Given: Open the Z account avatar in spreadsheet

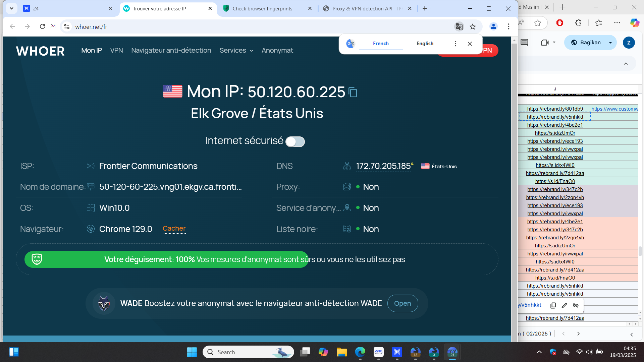Looking at the screenshot, I should (x=629, y=43).
